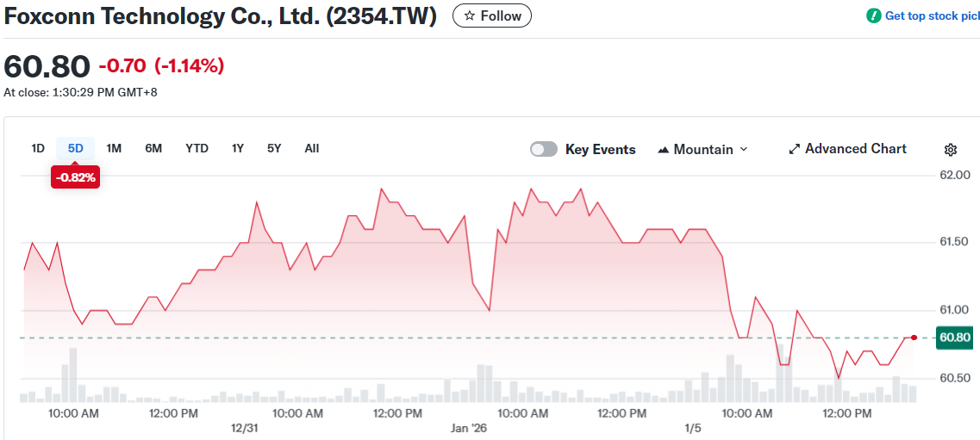This screenshot has width=980, height=440.
Task: Show All time range data
Action: click(x=312, y=148)
